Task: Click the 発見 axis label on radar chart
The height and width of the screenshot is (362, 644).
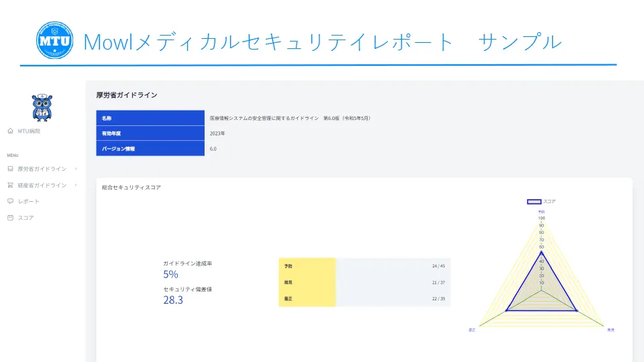Action: [610, 330]
